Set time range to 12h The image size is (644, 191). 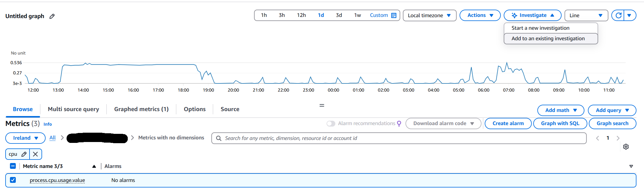click(301, 15)
